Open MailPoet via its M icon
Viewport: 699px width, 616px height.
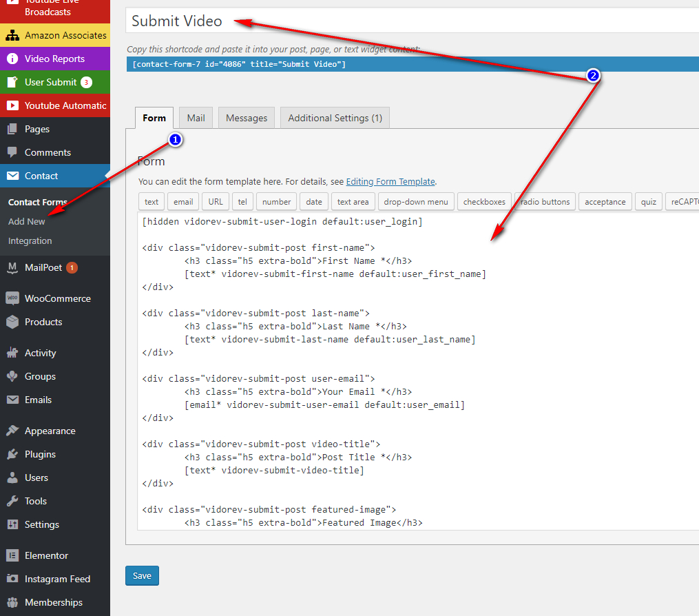[12, 267]
